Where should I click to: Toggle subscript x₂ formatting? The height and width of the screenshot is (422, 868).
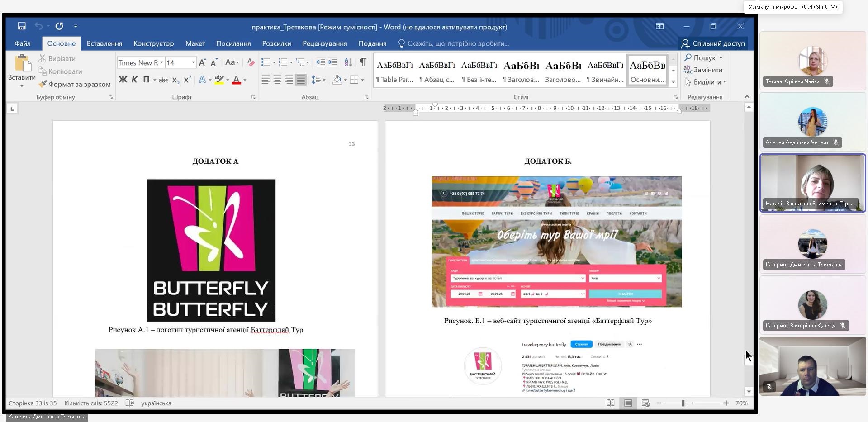click(176, 80)
